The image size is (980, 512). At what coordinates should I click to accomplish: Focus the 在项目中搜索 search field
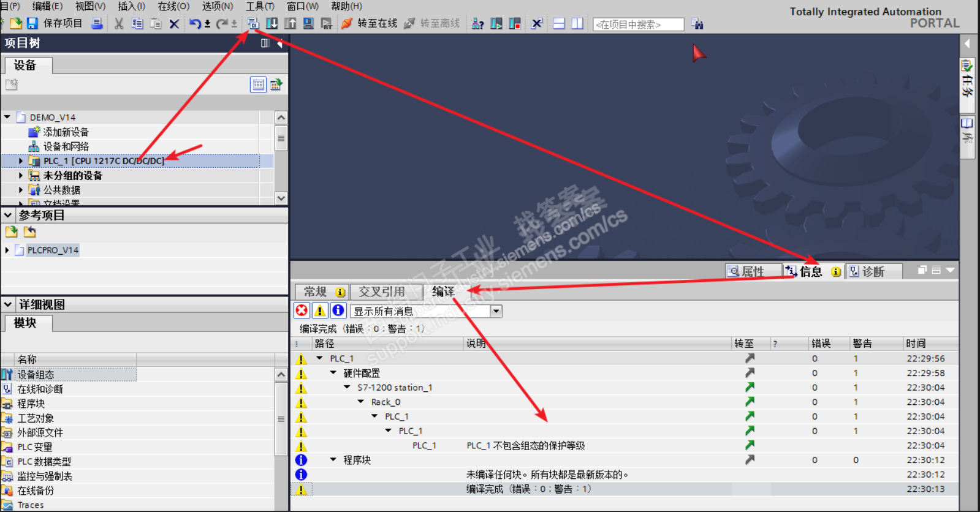coord(638,24)
